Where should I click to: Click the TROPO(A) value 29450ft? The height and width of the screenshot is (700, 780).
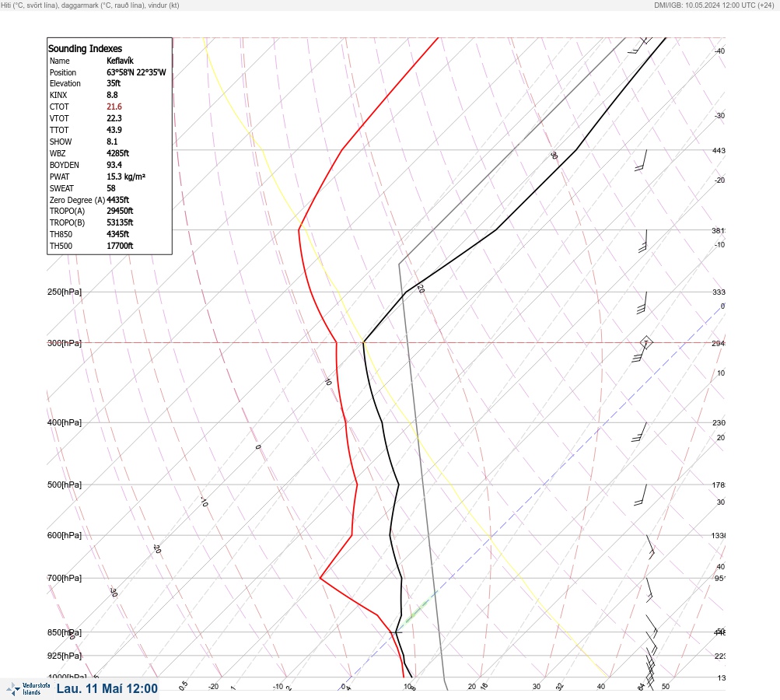click(x=120, y=211)
